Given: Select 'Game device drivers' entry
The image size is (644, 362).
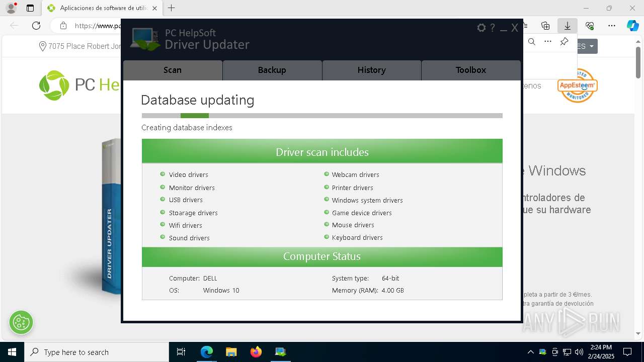Looking at the screenshot, I should coord(362,213).
